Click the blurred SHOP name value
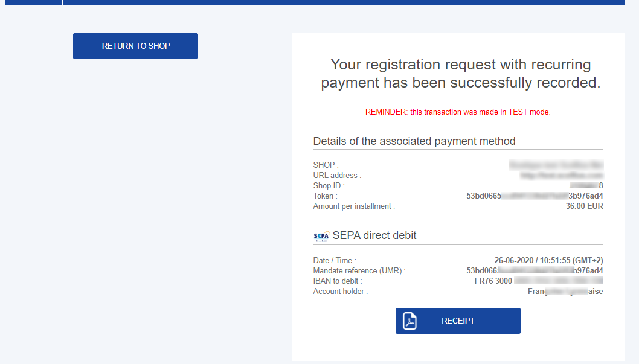 click(556, 165)
